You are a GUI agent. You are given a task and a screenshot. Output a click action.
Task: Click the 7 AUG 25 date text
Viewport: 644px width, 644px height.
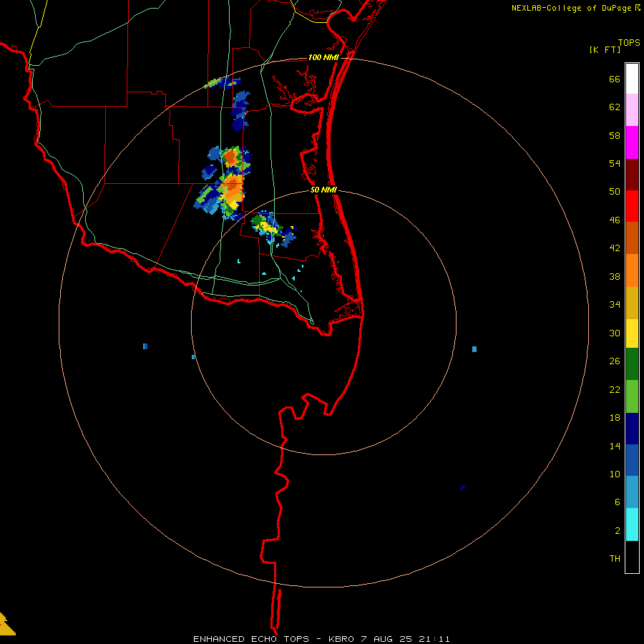tap(386, 639)
